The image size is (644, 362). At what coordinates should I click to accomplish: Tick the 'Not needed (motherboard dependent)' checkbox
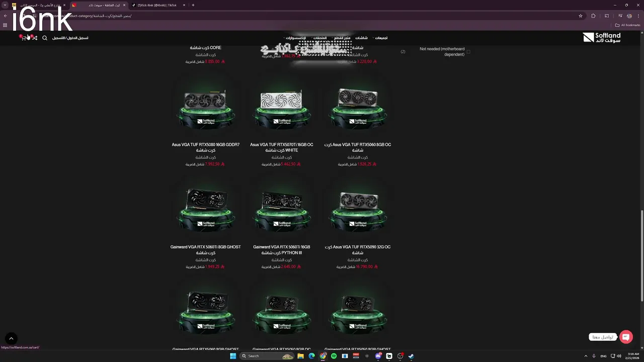[468, 52]
